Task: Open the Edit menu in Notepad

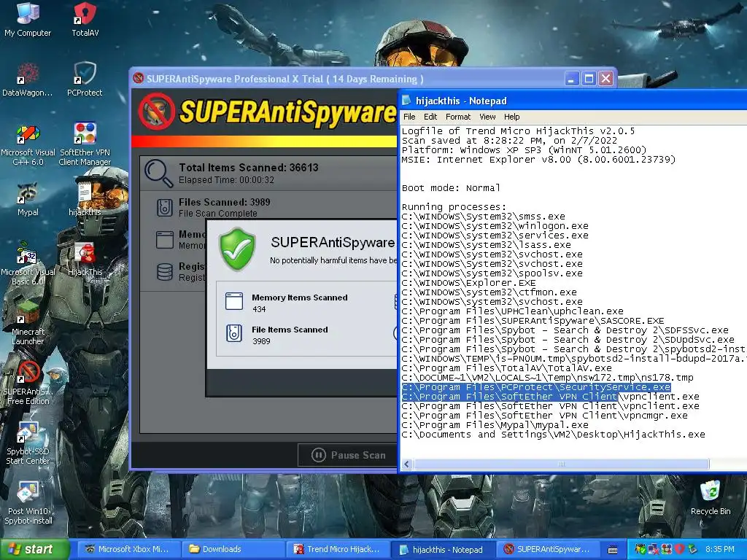Action: [x=430, y=117]
